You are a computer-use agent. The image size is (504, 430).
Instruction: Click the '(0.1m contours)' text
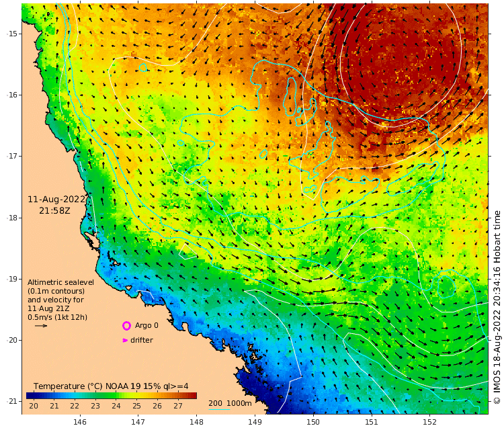pos(56,291)
